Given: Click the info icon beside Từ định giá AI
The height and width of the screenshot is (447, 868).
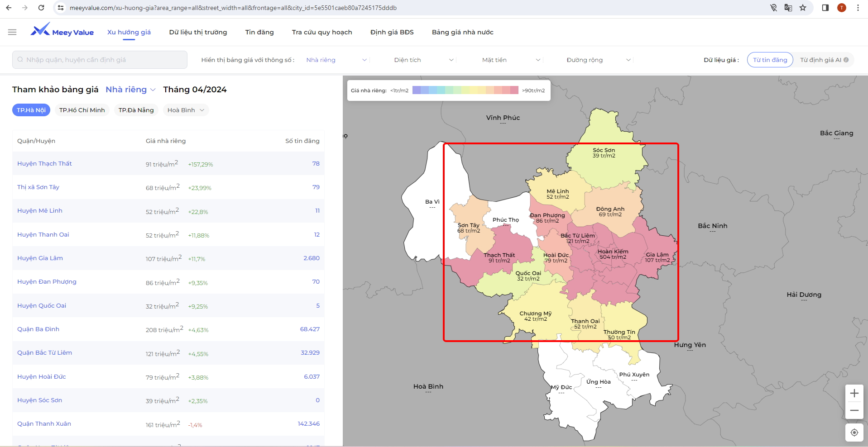Looking at the screenshot, I should click(846, 60).
